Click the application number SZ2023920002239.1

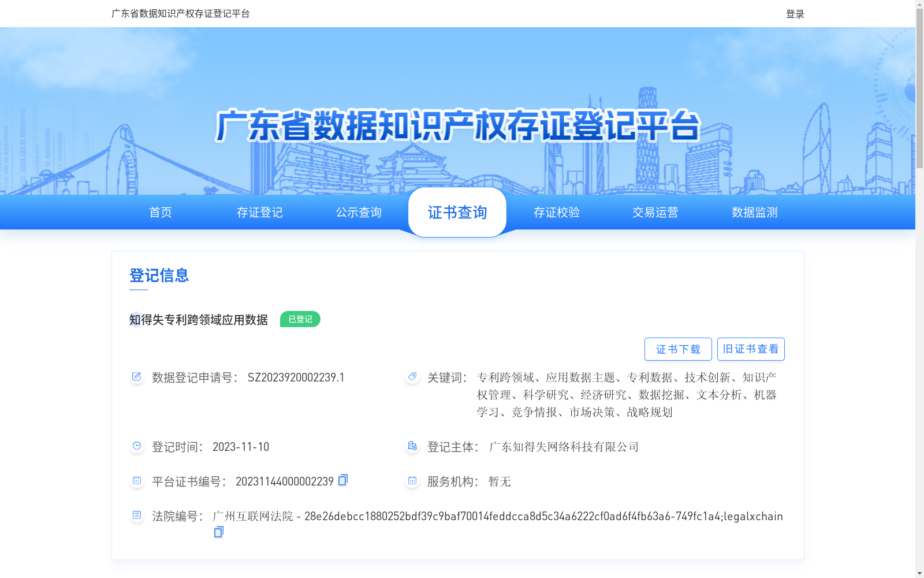(x=296, y=377)
